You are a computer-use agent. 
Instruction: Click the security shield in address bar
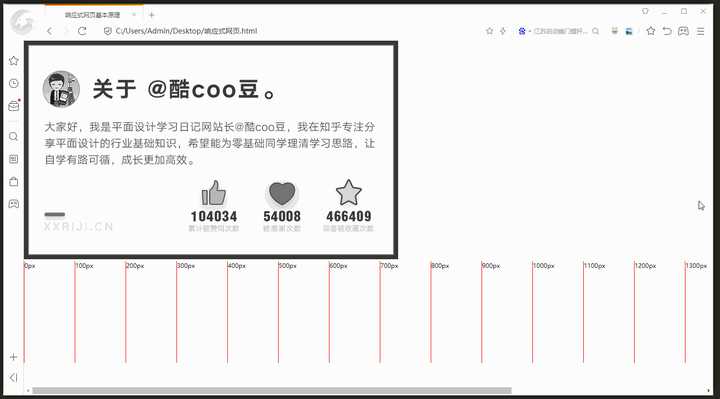(107, 31)
